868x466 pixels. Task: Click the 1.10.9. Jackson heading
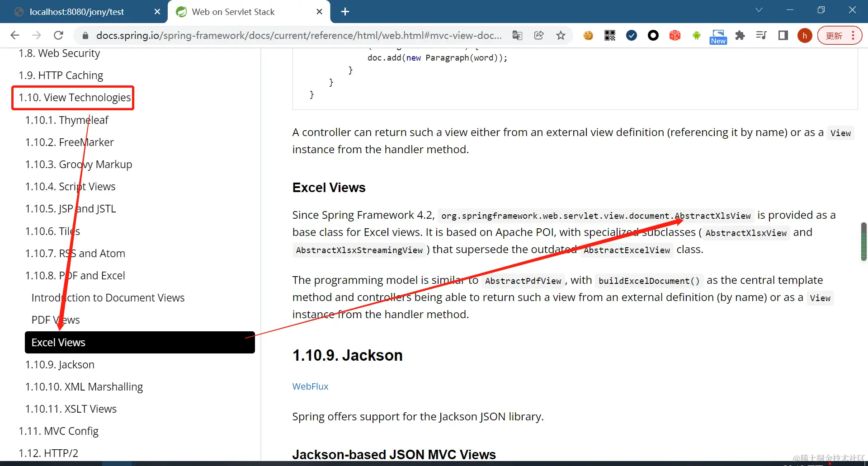pos(347,355)
